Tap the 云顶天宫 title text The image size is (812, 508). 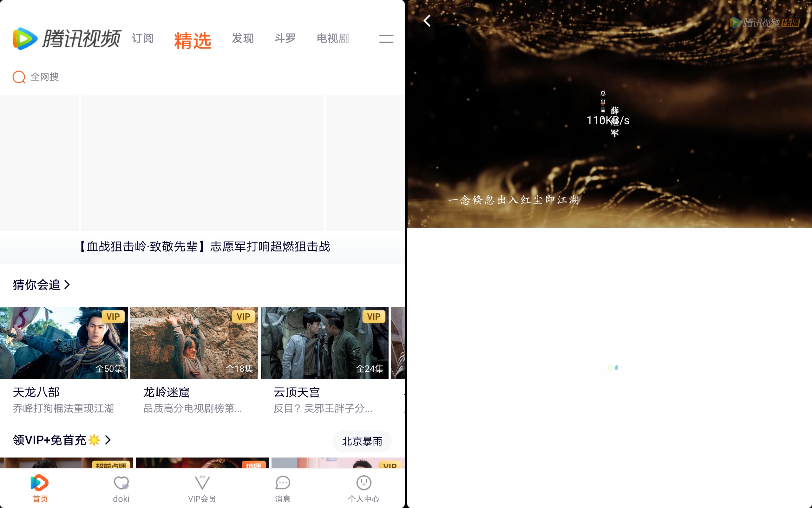pos(297,392)
